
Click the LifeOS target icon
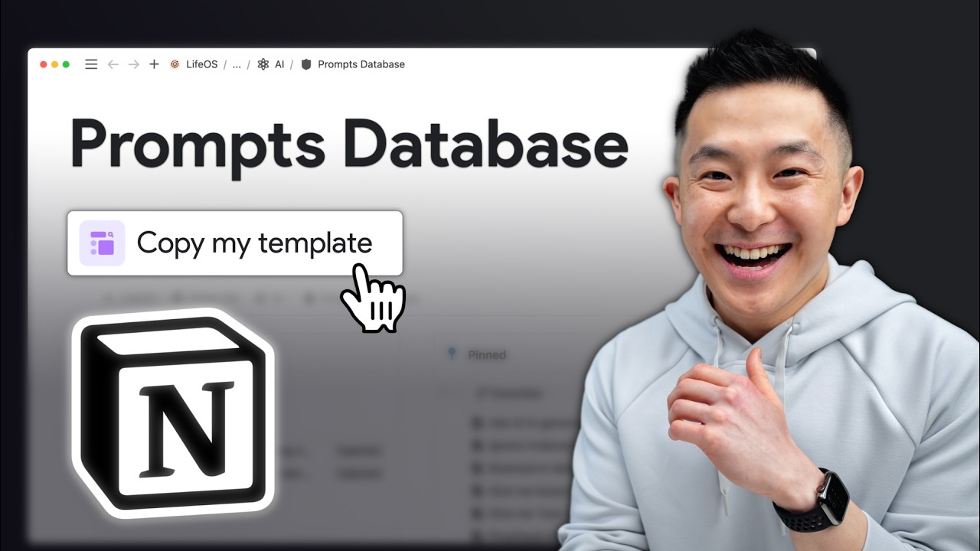coord(175,64)
